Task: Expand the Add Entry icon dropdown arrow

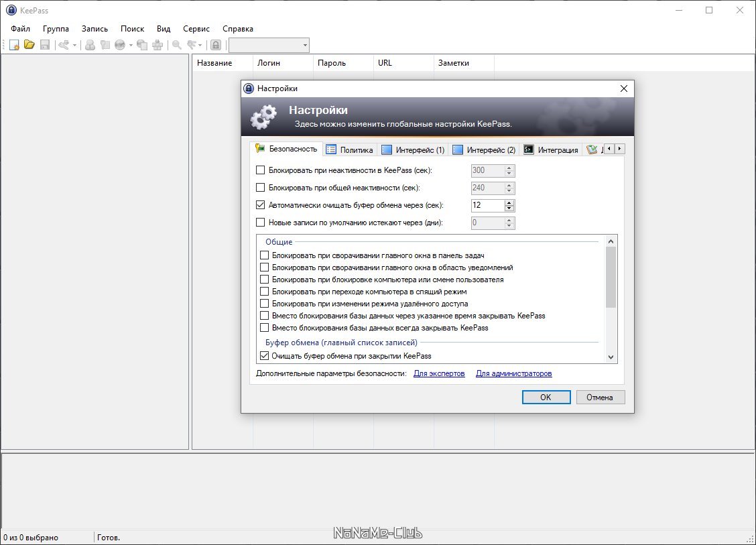Action: [74, 46]
